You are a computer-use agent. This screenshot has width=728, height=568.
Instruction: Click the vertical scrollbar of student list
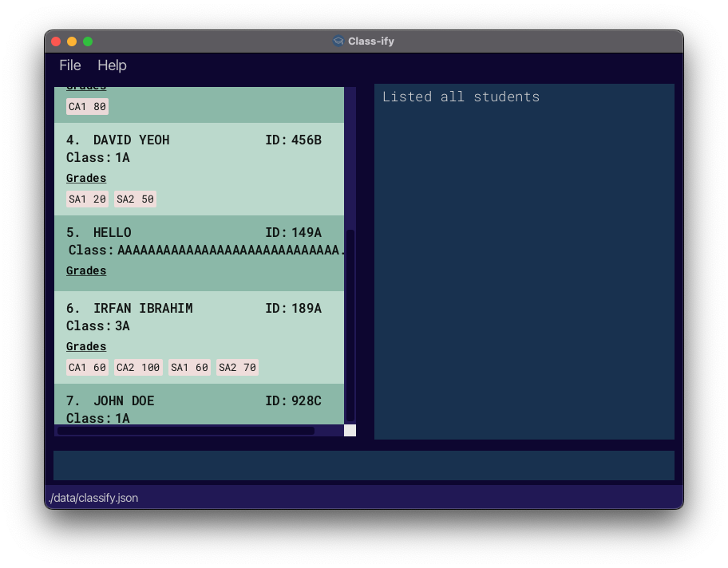click(x=350, y=325)
